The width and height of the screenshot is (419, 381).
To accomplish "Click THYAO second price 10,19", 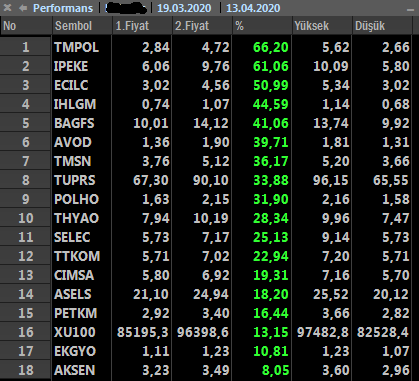I will click(211, 218).
